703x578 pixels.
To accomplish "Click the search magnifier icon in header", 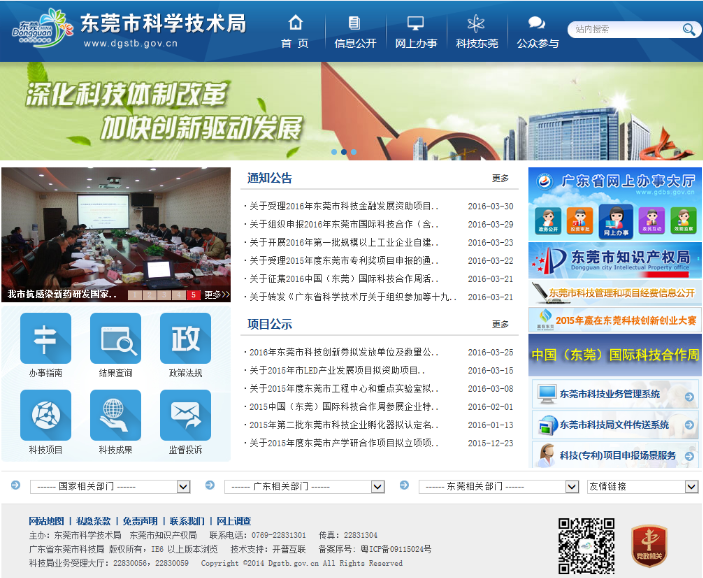I will tap(689, 30).
